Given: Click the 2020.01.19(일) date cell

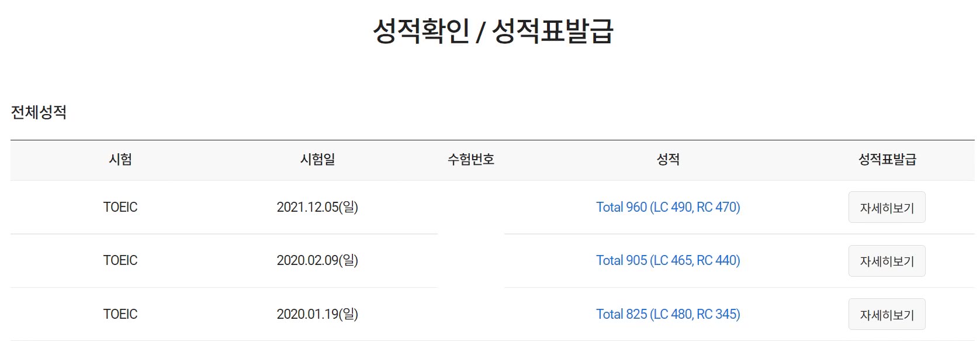Looking at the screenshot, I should coord(317,314).
